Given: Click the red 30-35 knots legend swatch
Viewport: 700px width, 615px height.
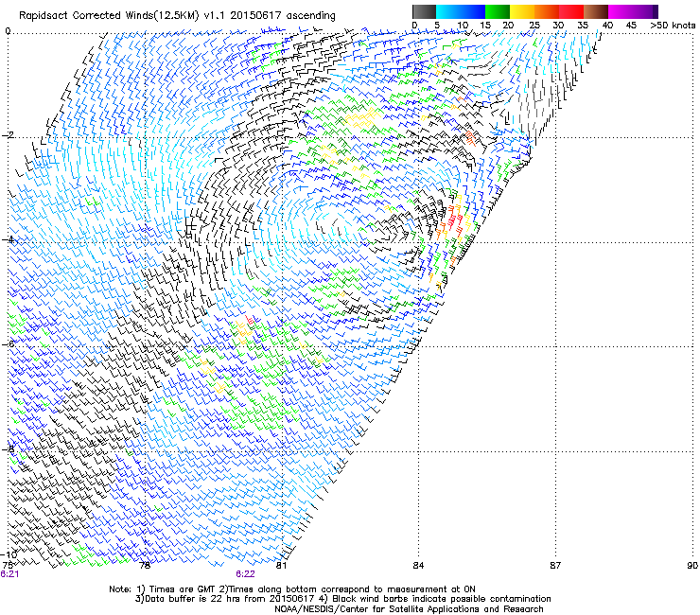Looking at the screenshot, I should (x=571, y=11).
